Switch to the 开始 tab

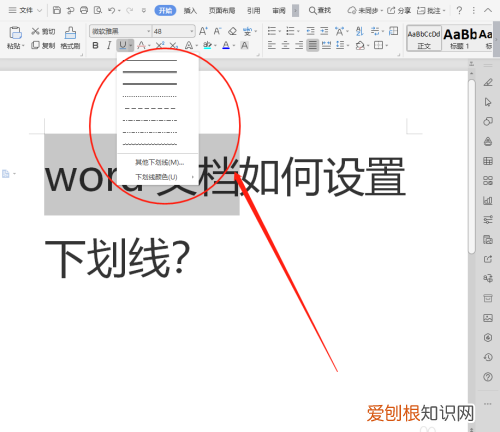[165, 11]
